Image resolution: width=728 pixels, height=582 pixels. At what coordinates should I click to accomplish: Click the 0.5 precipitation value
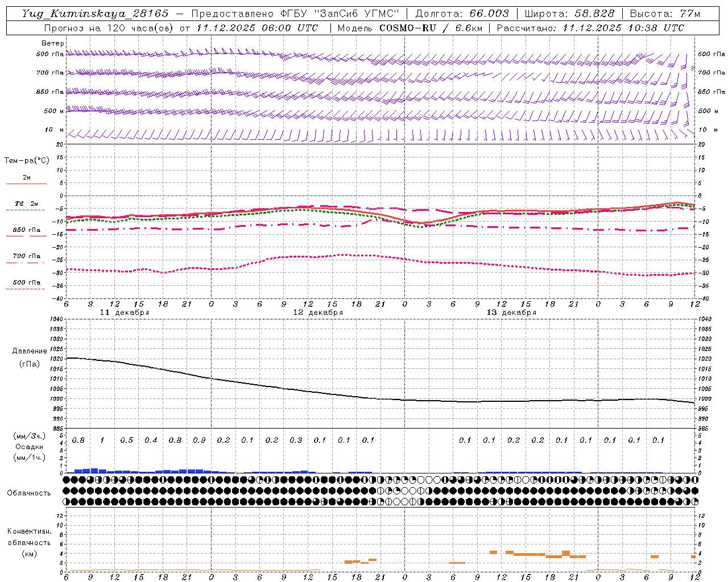tap(127, 440)
